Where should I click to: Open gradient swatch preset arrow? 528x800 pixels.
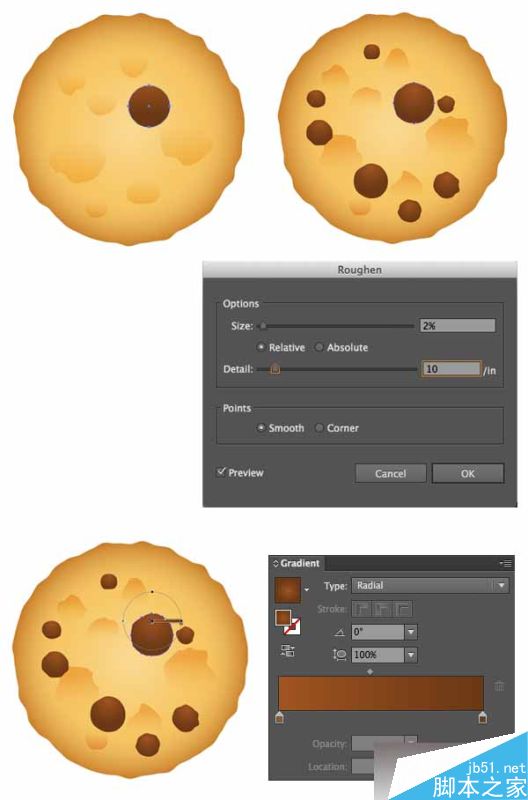pos(307,590)
